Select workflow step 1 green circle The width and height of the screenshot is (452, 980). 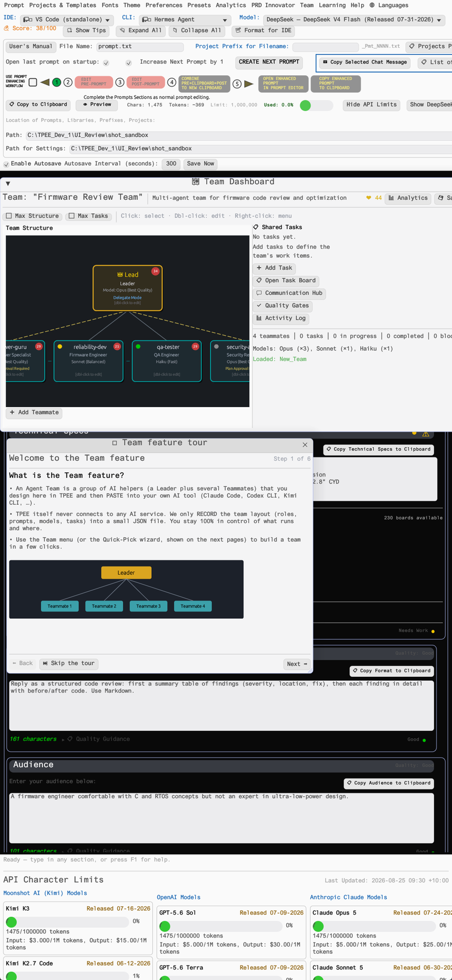[56, 83]
